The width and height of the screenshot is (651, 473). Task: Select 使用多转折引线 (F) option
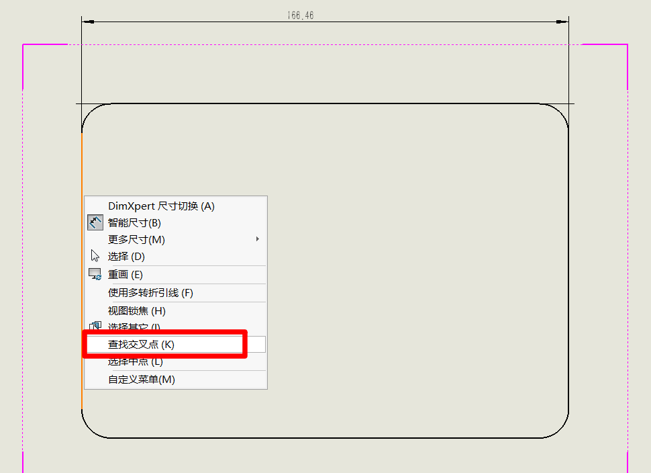pos(176,293)
